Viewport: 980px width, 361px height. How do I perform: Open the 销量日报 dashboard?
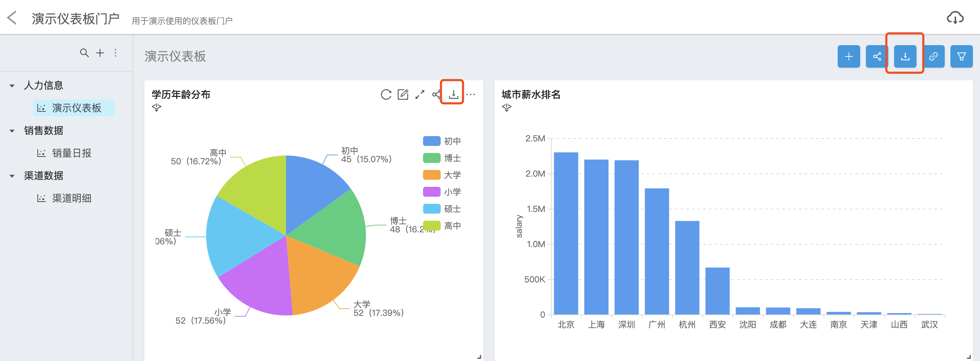tap(71, 153)
